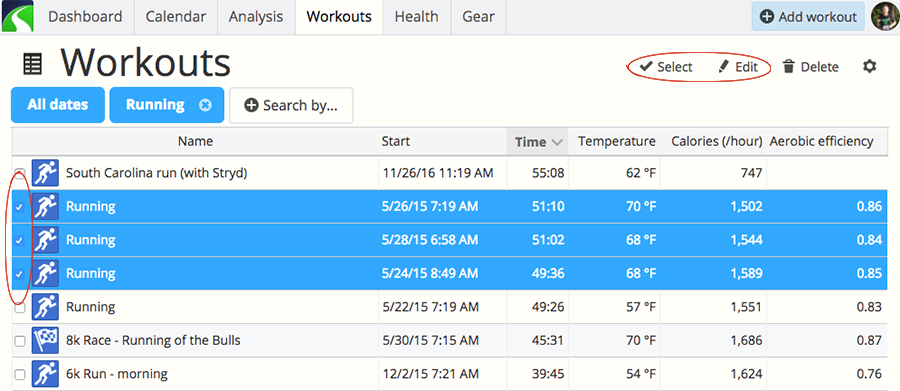Screen dimensions: 900x391
Task: Check the 5/22/15 Running workout checkbox
Action: [x=20, y=308]
